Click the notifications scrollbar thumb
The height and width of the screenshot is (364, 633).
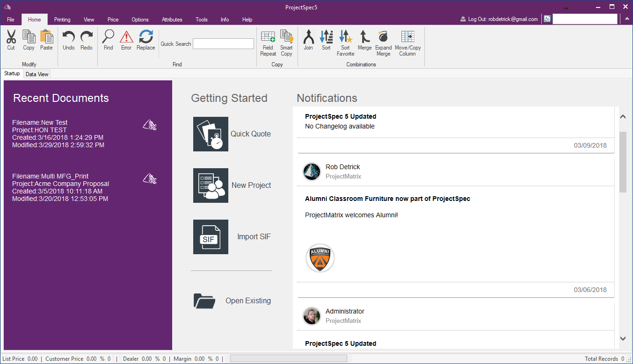(623, 162)
